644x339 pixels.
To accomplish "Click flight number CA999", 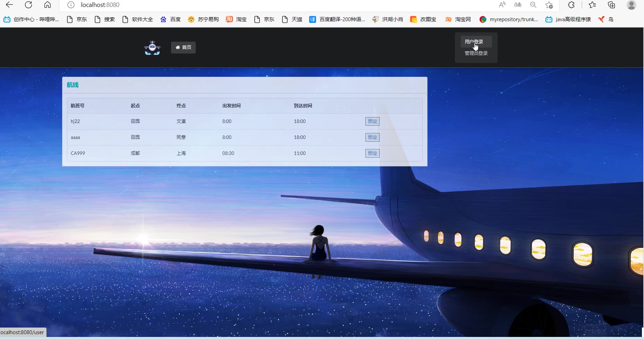I will [x=78, y=153].
